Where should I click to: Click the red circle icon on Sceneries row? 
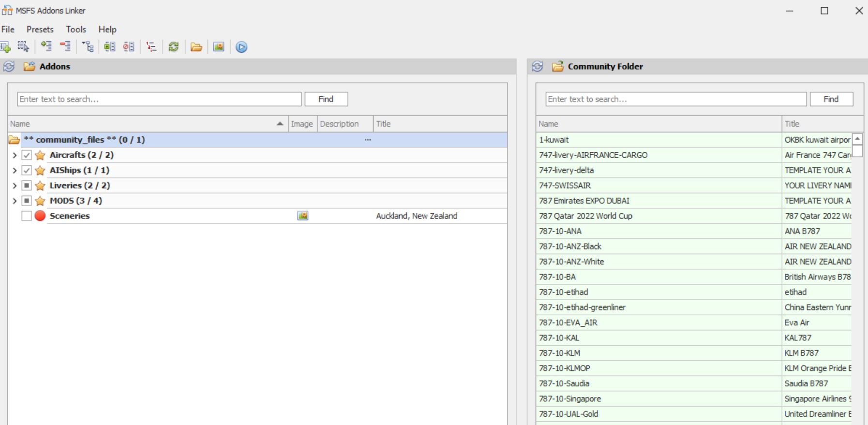pos(40,216)
